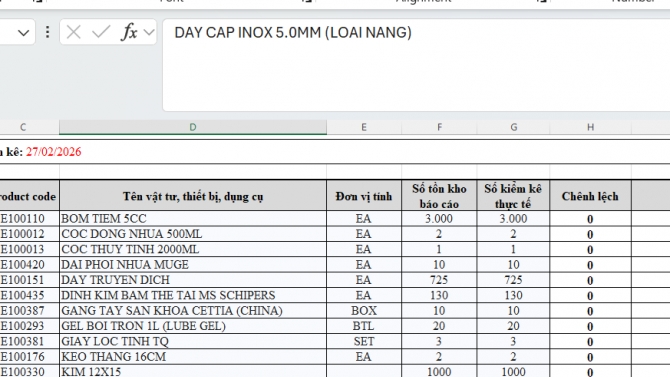Click unit cell SET in GIAY LOC row
The width and height of the screenshot is (670, 377).
click(364, 342)
